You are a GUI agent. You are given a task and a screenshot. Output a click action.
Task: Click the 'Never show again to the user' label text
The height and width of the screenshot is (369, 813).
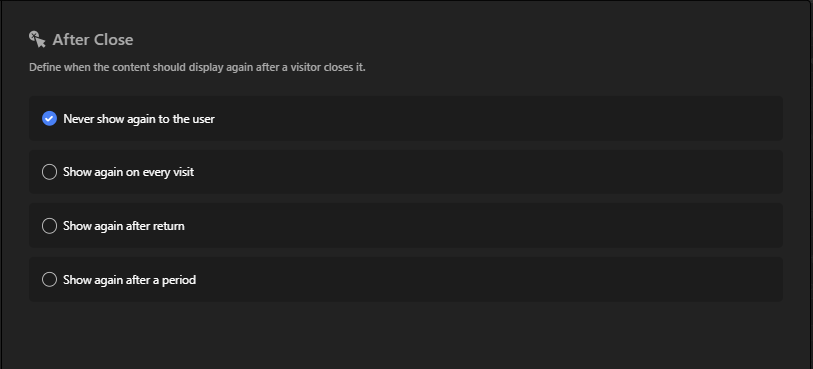coord(139,119)
